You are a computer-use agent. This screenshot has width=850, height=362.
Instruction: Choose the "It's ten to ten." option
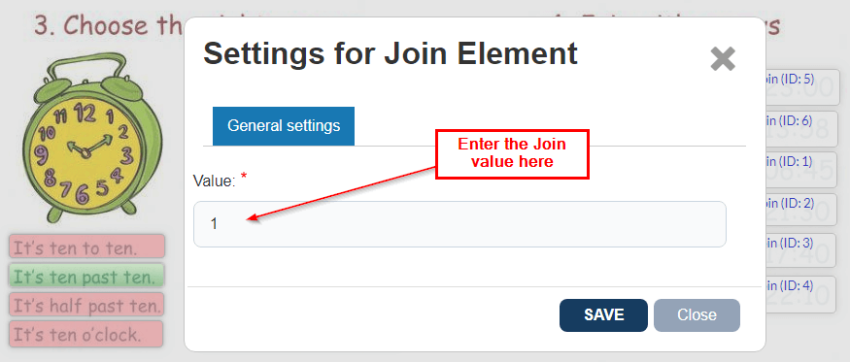coord(87,247)
